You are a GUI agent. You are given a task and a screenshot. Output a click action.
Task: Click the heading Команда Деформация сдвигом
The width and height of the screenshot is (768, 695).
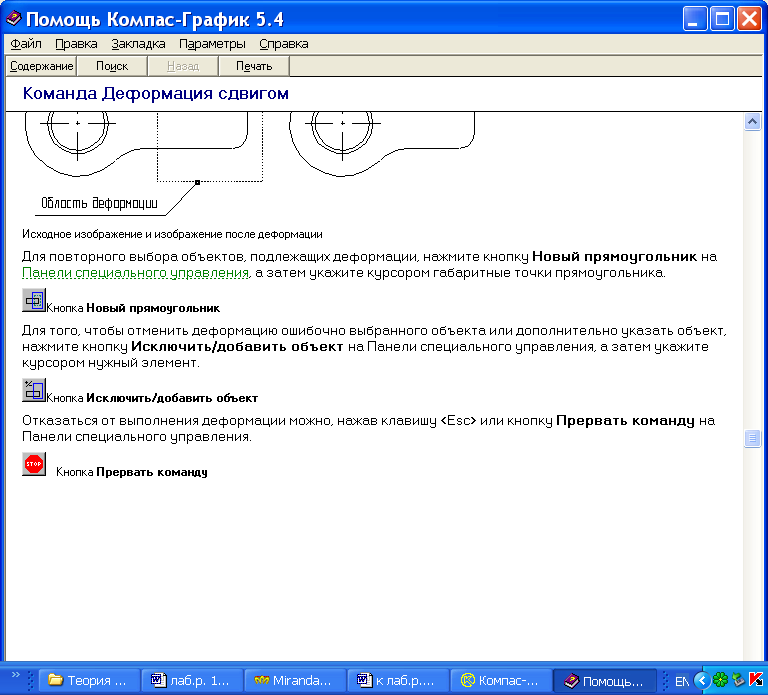click(156, 93)
